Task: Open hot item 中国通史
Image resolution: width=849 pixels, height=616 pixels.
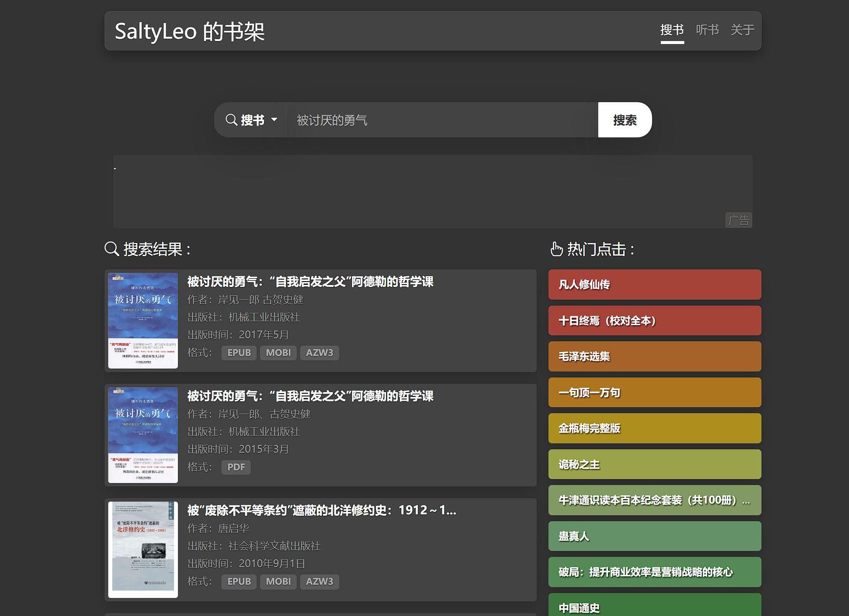Action: [654, 605]
